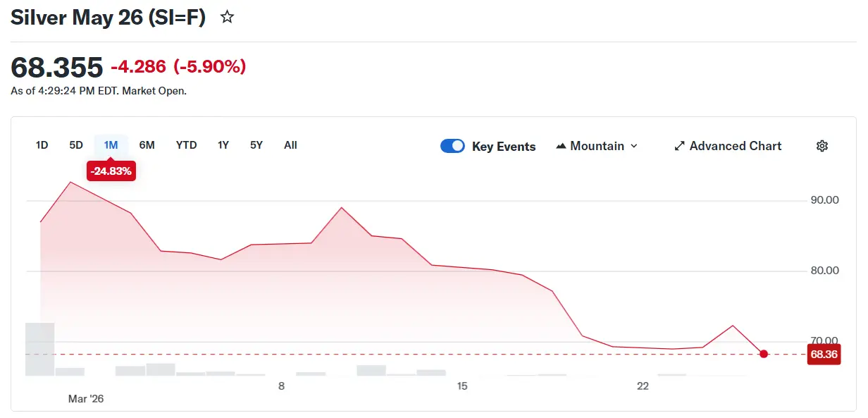Select the 1Y time range
Image resolution: width=868 pixels, height=418 pixels.
pyautogui.click(x=223, y=145)
